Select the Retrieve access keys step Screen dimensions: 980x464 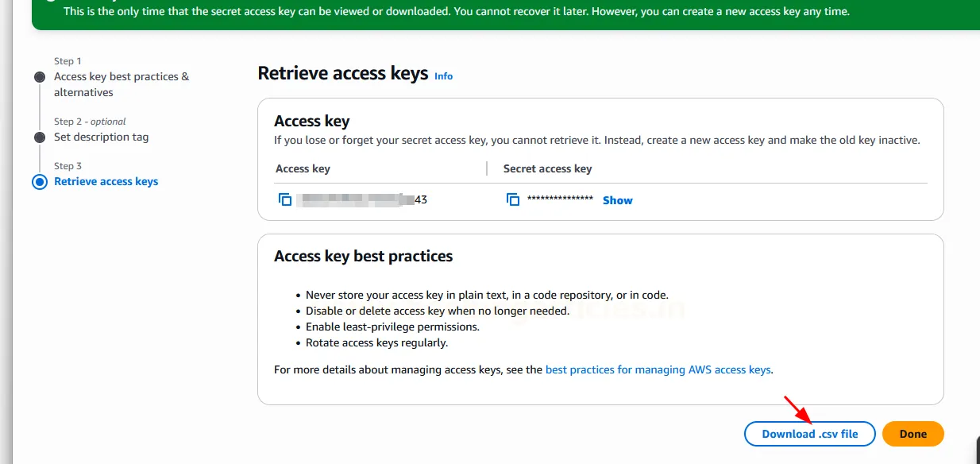pos(106,181)
